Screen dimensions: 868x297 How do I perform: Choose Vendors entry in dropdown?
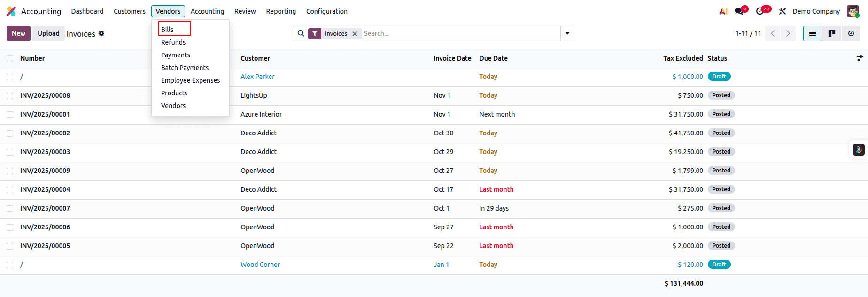173,106
